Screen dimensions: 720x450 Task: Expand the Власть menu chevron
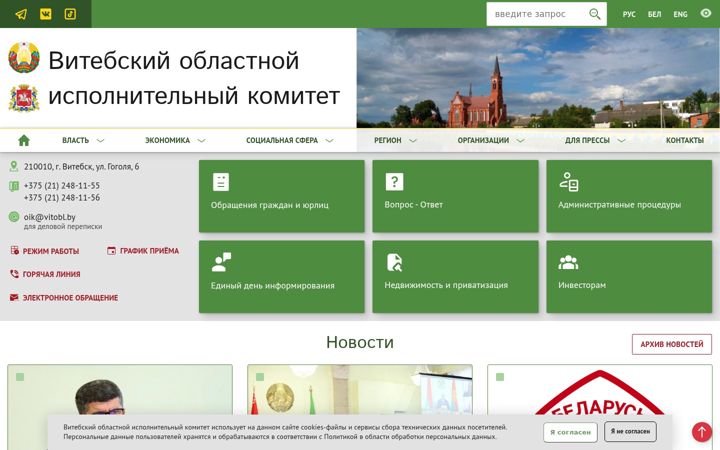pos(101,141)
